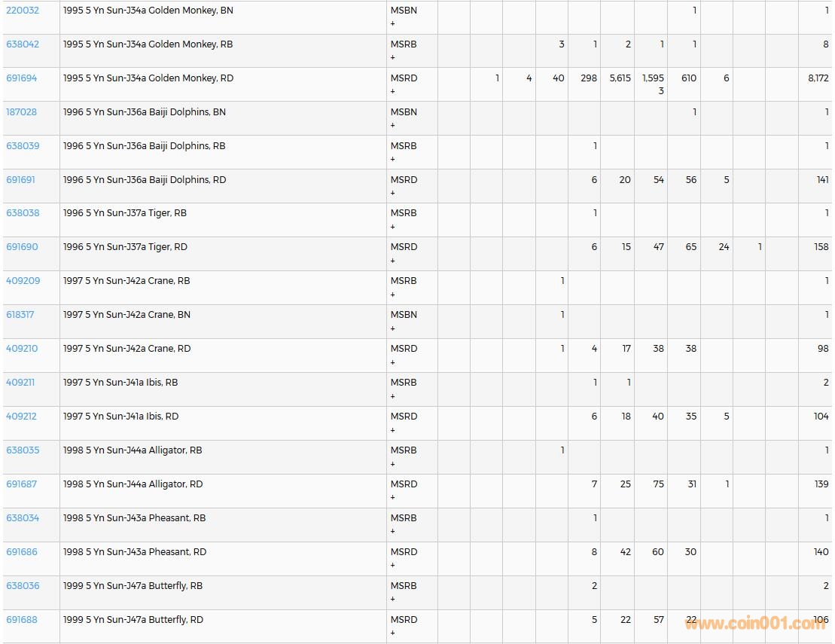Click the '1997 5 Yn Sun-J41a Ibis, RB' description
Viewport: 835px width, 644px height.
point(120,383)
